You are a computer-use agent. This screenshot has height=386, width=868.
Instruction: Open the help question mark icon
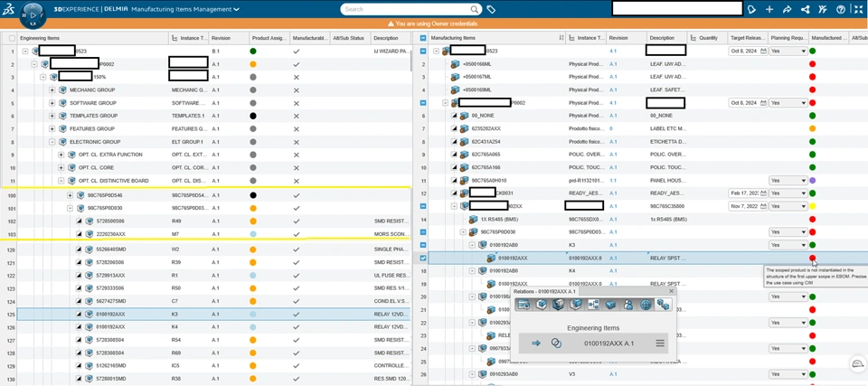tap(840, 9)
